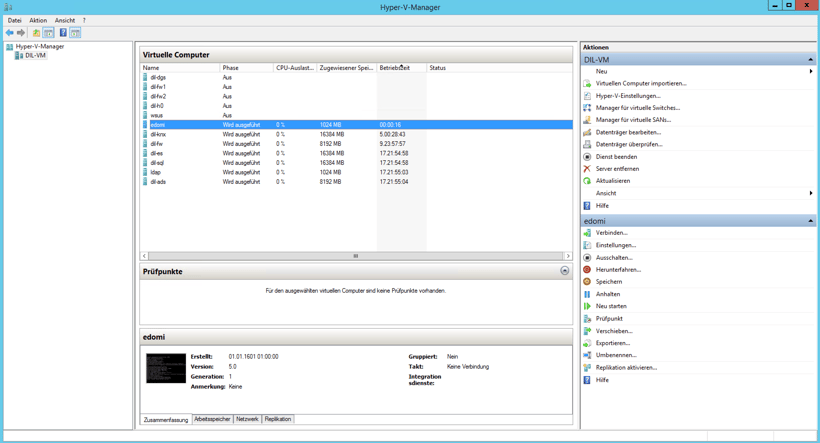Click the Anhalten pause icon
The height and width of the screenshot is (443, 820).
(587, 294)
